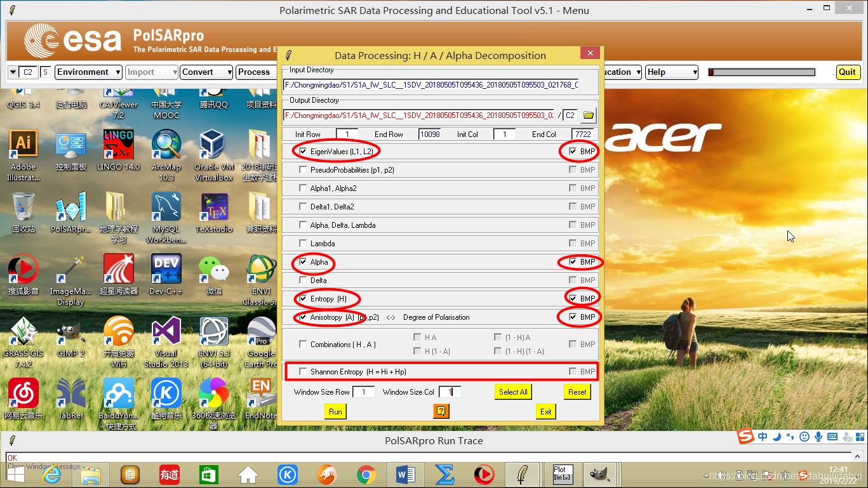The height and width of the screenshot is (488, 868).
Task: Open File Explorer from the taskbar
Action: point(90,475)
